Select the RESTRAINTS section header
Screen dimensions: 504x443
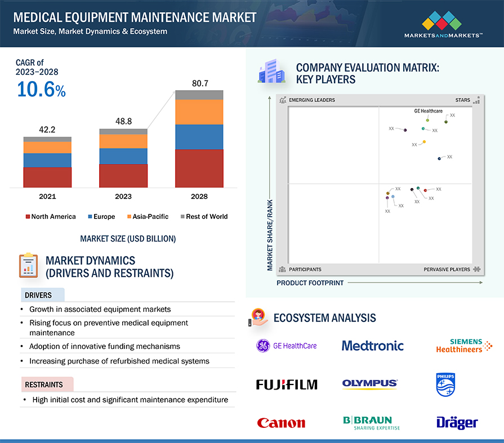[x=43, y=385]
